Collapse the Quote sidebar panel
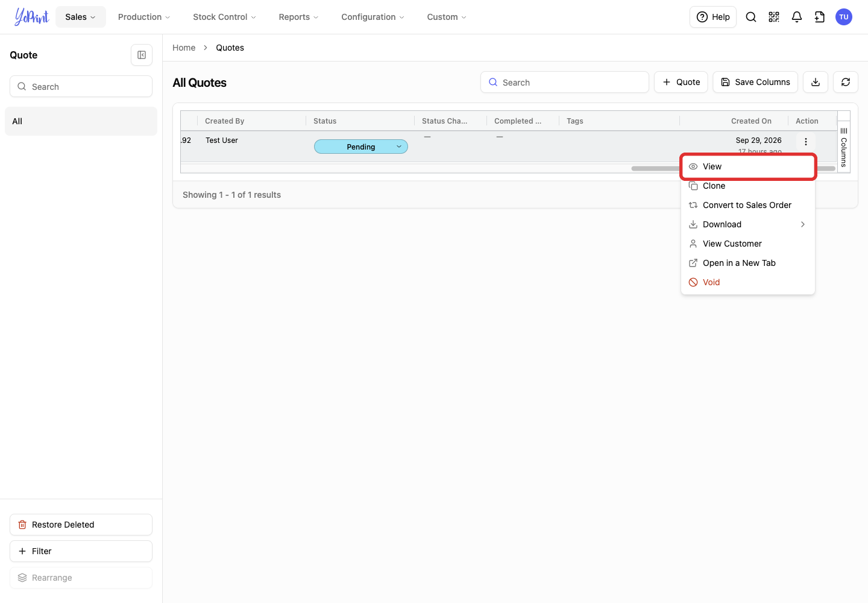The width and height of the screenshot is (868, 603). (142, 55)
